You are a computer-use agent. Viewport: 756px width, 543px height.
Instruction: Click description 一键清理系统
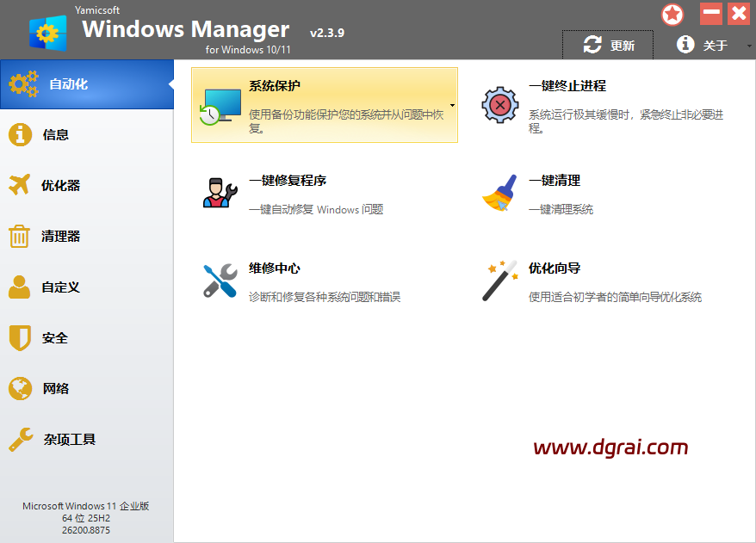coord(561,209)
